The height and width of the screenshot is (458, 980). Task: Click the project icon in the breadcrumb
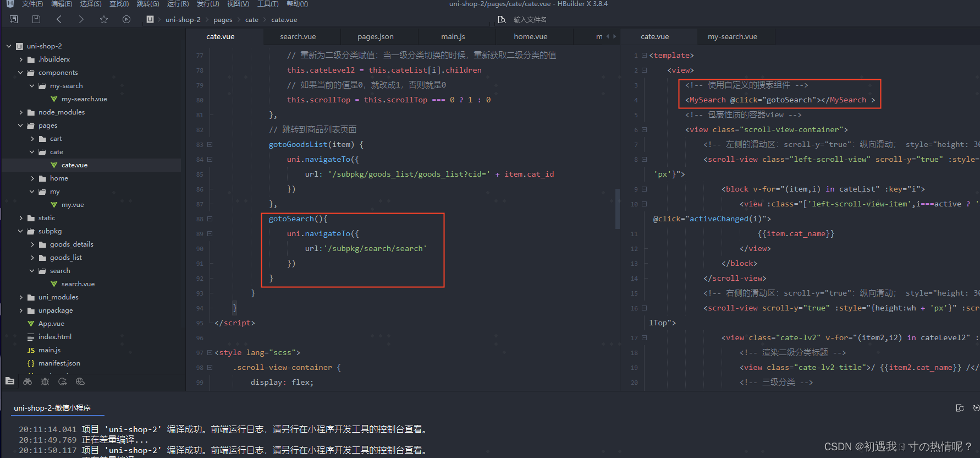(150, 19)
